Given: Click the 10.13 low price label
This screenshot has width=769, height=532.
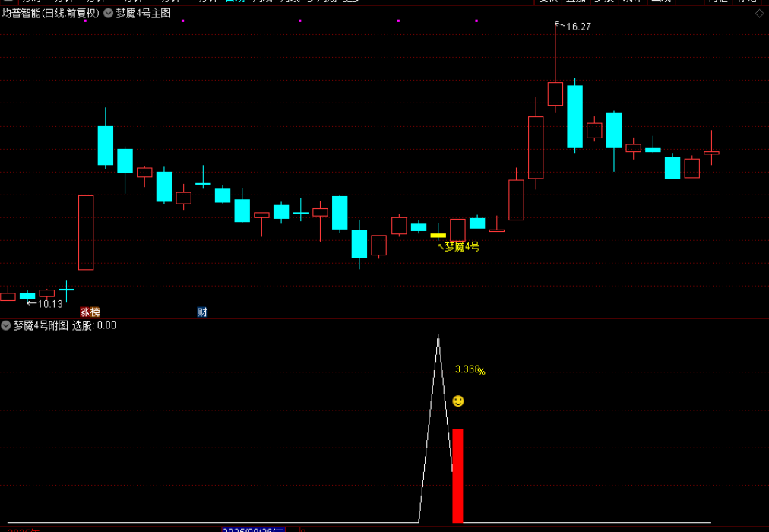Looking at the screenshot, I should [x=50, y=304].
